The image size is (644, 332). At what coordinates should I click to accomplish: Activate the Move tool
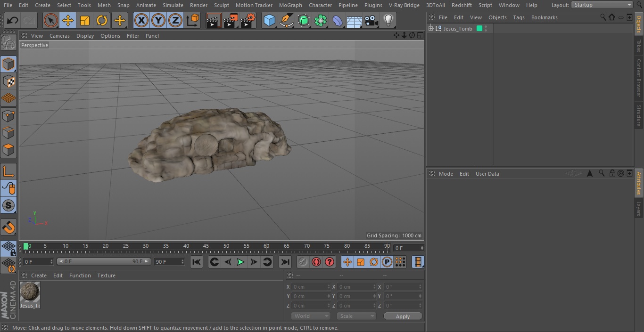(68, 21)
